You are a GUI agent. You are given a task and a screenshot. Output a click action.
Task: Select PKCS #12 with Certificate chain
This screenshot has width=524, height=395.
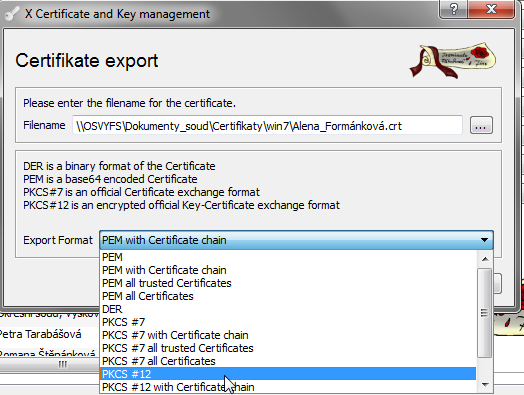pos(288,387)
